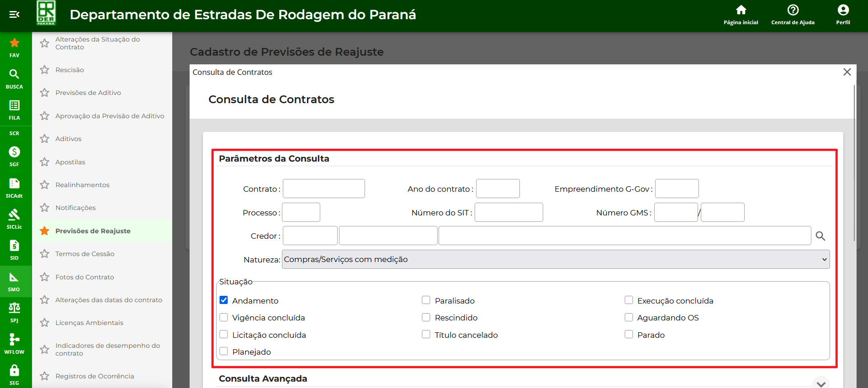
Task: Go to Página inicial home icon
Action: pyautogui.click(x=741, y=10)
